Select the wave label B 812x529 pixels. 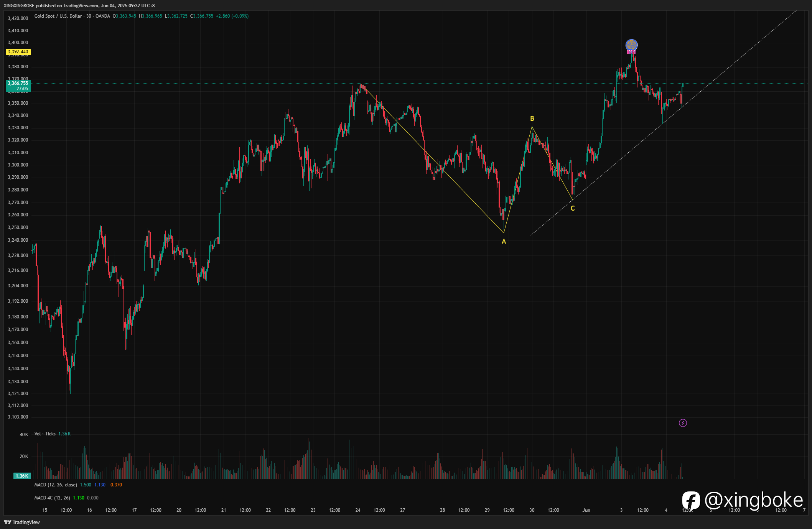[532, 119]
